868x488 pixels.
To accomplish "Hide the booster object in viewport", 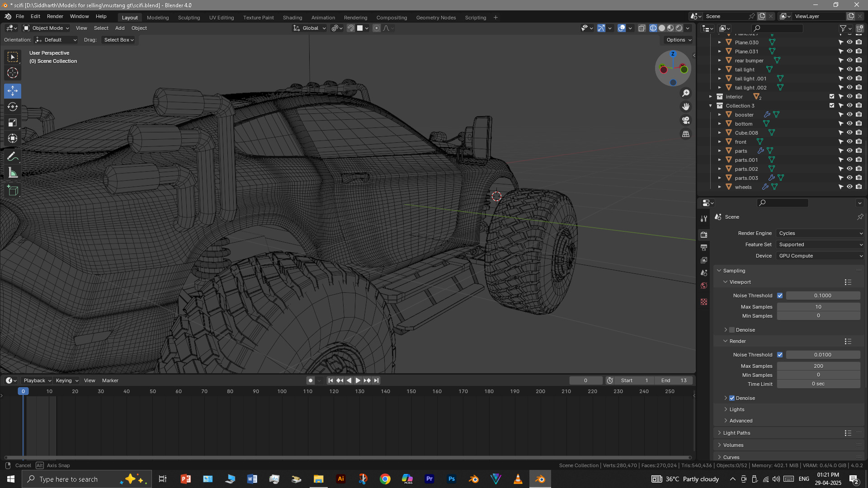I will point(849,114).
